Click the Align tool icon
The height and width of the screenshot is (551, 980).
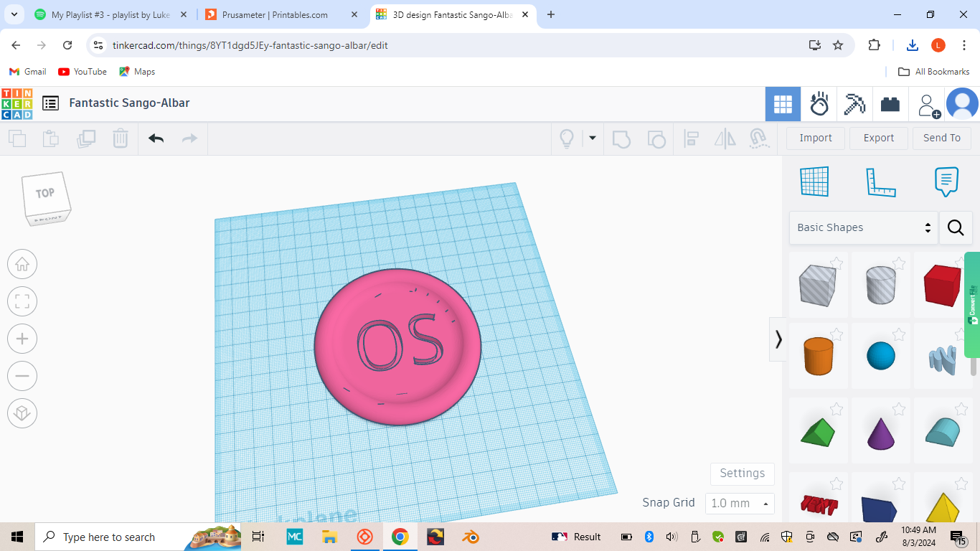[x=692, y=138]
